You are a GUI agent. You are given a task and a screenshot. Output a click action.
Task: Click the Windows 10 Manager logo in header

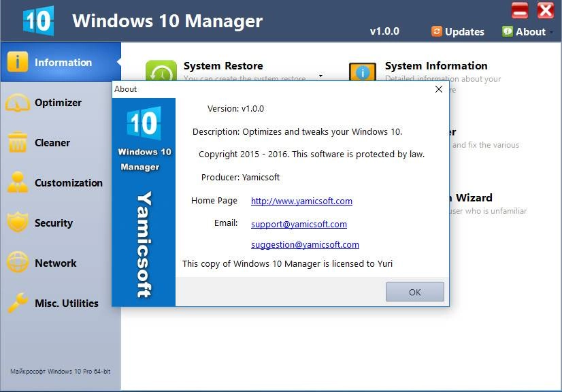39,21
